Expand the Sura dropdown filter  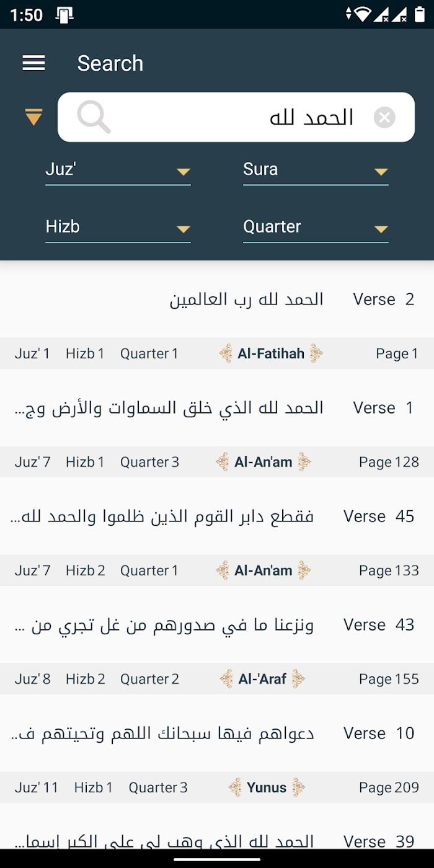[316, 170]
